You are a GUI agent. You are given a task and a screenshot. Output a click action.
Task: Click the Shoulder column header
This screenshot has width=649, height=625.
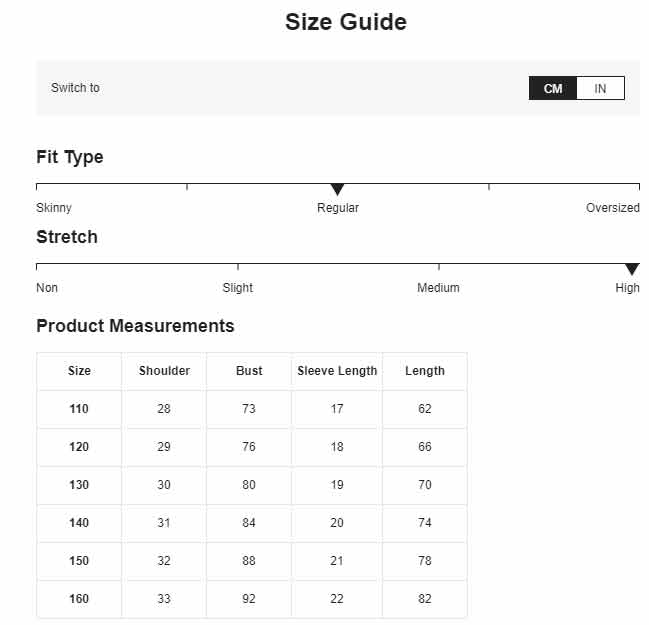point(164,371)
